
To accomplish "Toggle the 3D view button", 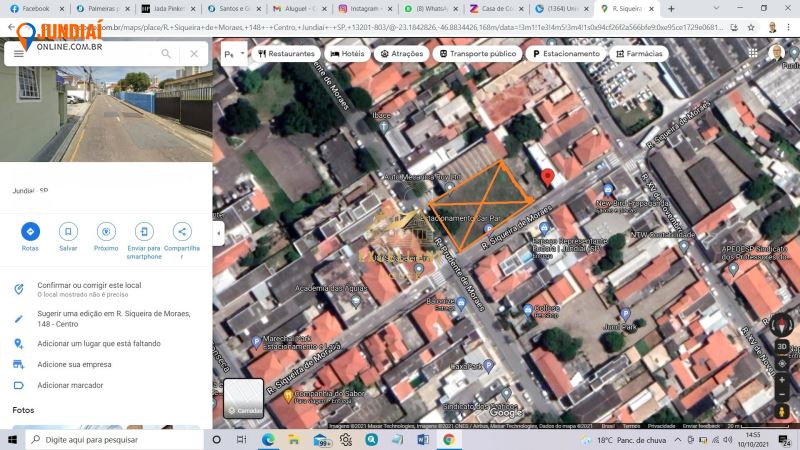I will coord(781,346).
